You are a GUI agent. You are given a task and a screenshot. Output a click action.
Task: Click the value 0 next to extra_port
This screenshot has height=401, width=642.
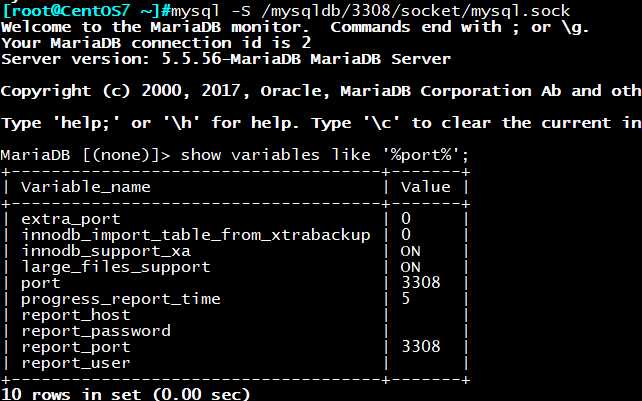[x=406, y=218]
